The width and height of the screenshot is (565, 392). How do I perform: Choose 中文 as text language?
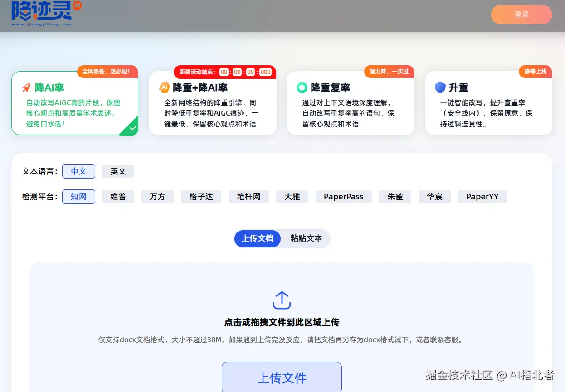78,171
